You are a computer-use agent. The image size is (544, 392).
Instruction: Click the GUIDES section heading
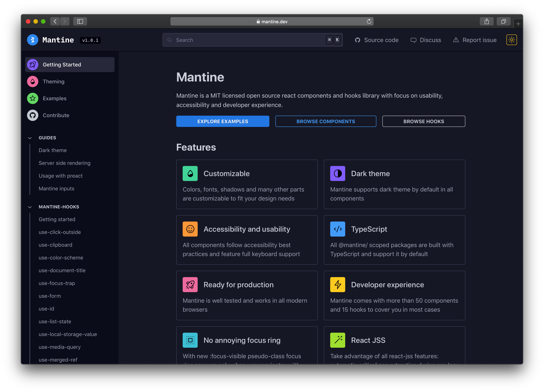point(47,138)
